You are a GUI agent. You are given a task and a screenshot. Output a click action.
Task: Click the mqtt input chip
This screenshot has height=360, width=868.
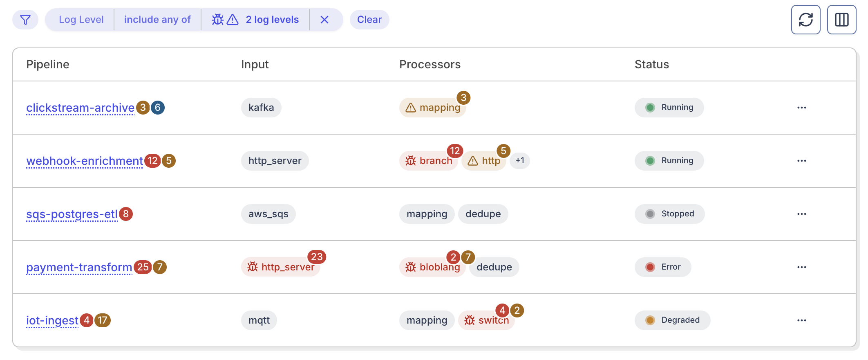(259, 320)
